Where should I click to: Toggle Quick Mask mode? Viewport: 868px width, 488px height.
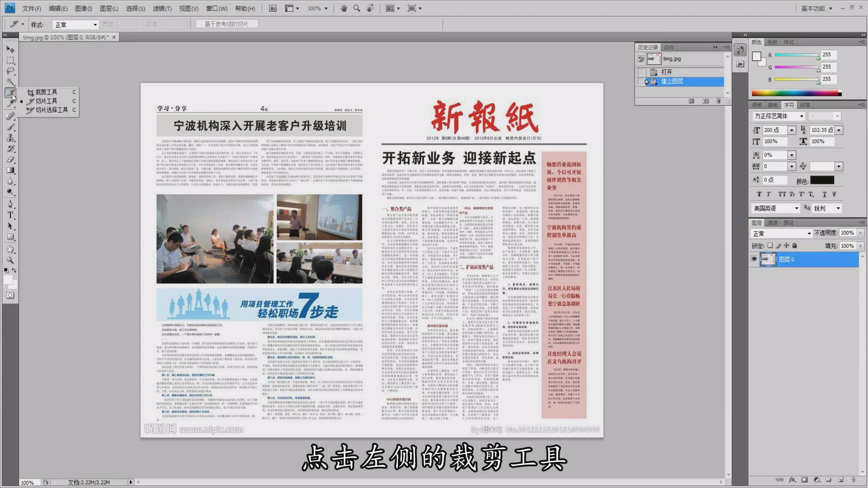click(x=10, y=296)
